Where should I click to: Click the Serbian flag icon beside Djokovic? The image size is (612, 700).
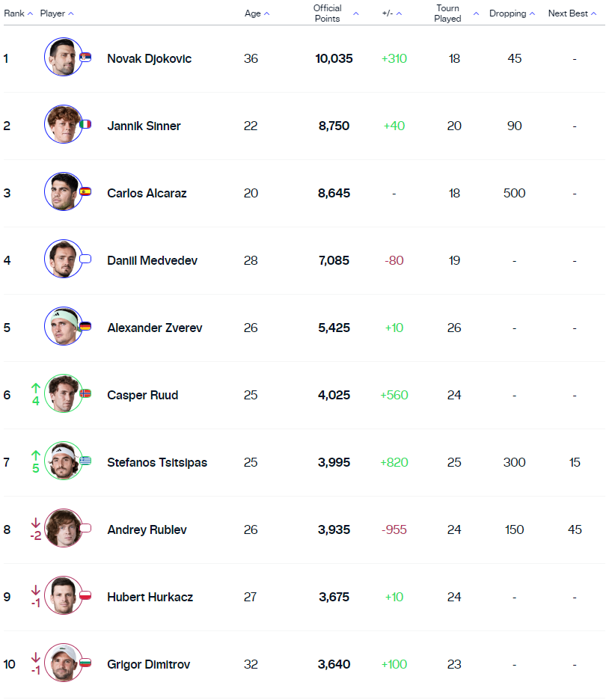pyautogui.click(x=85, y=57)
